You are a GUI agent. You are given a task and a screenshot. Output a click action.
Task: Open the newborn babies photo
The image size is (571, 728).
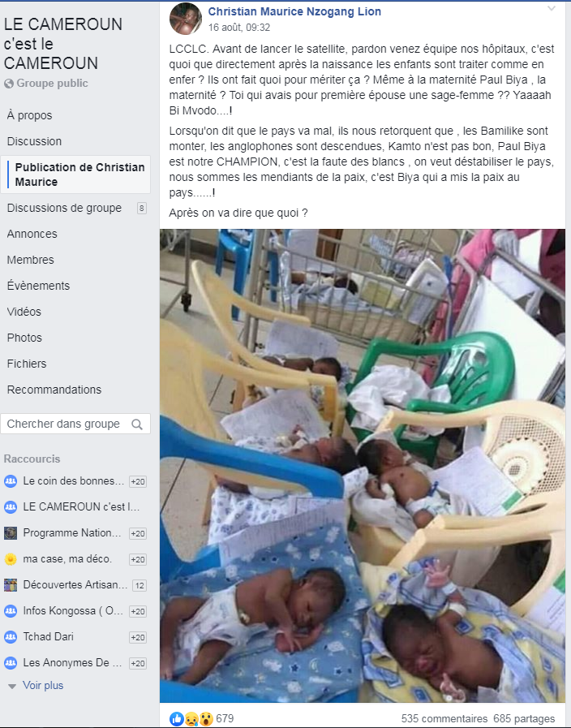point(363,466)
